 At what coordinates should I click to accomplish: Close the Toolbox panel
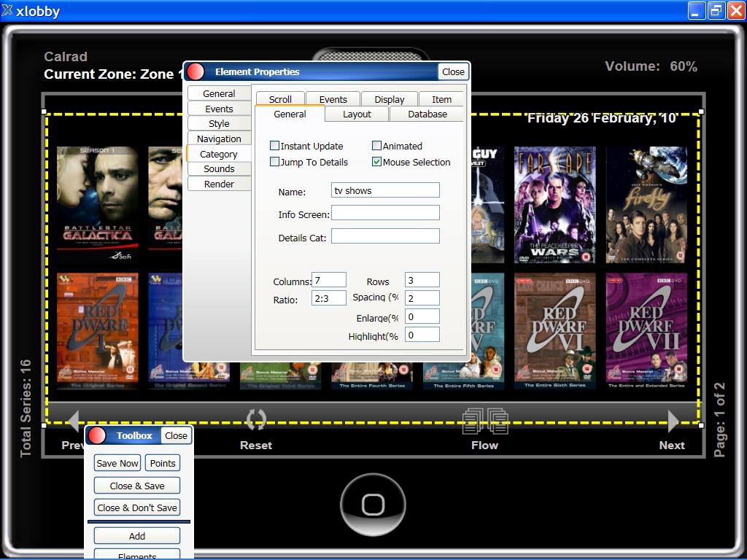tap(176, 435)
